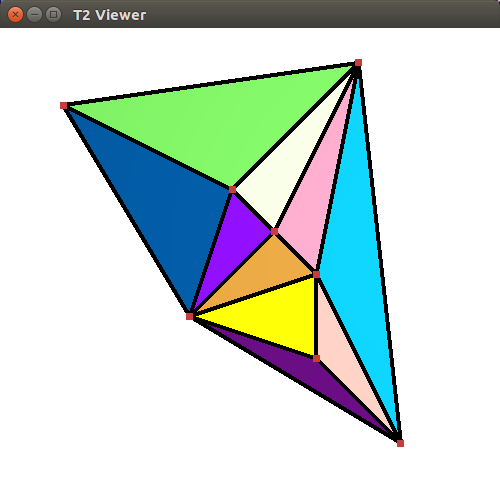Maximize the T2 Viewer window

(53, 15)
